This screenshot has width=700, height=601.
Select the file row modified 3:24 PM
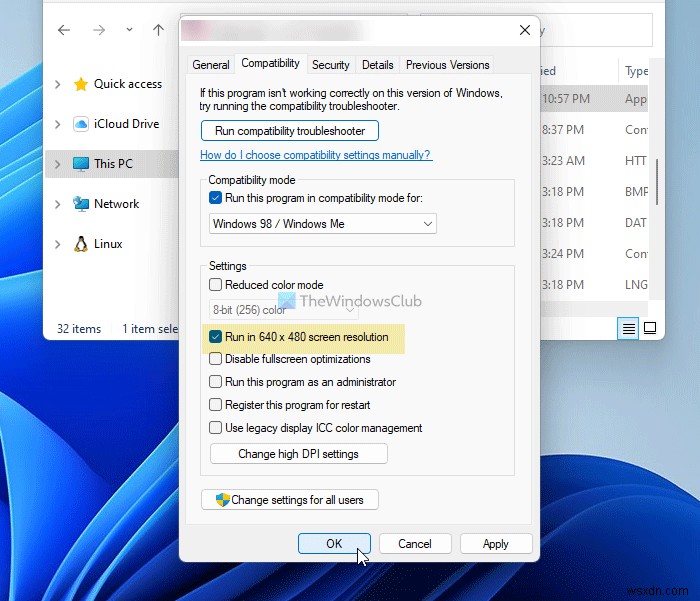(x=594, y=254)
